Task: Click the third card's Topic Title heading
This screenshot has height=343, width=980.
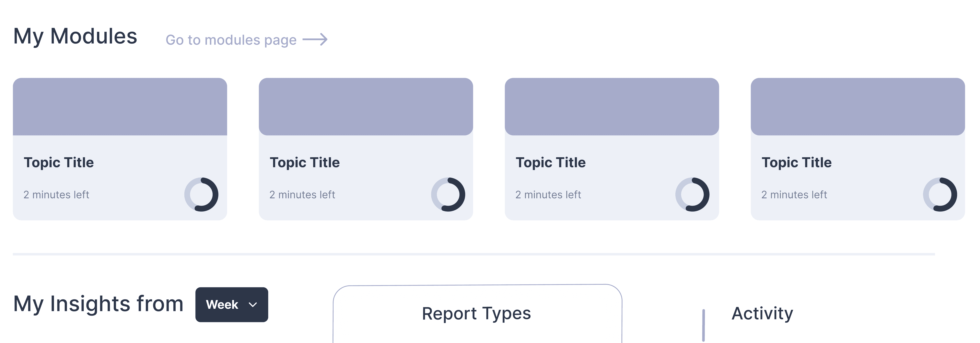Action: (x=550, y=163)
